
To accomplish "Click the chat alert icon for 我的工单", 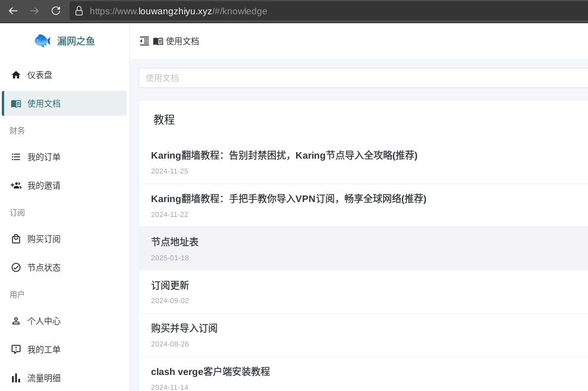I will [16, 349].
